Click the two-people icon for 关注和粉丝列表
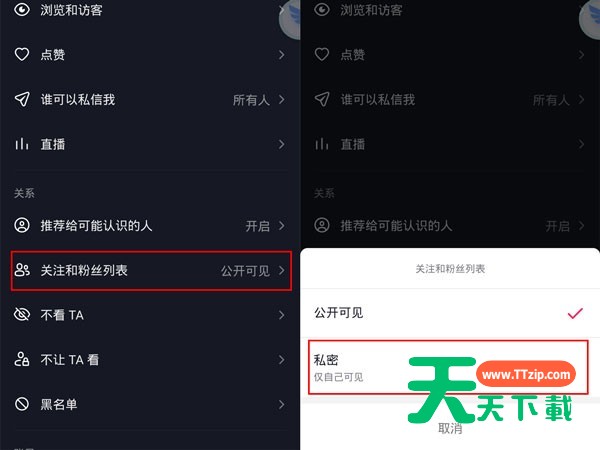This screenshot has height=450, width=600. point(22,270)
